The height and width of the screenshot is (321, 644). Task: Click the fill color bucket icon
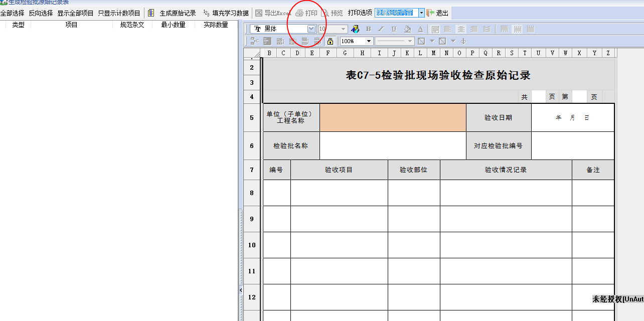[x=407, y=29]
